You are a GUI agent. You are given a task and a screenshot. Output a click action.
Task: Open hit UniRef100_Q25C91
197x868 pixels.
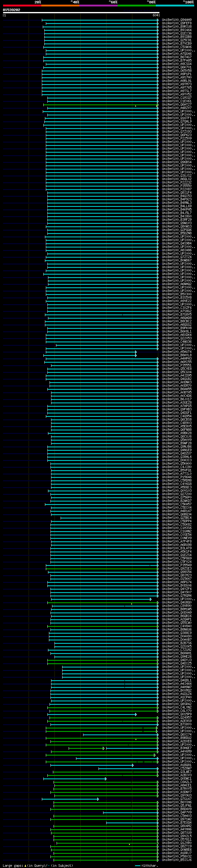(x=177, y=40)
